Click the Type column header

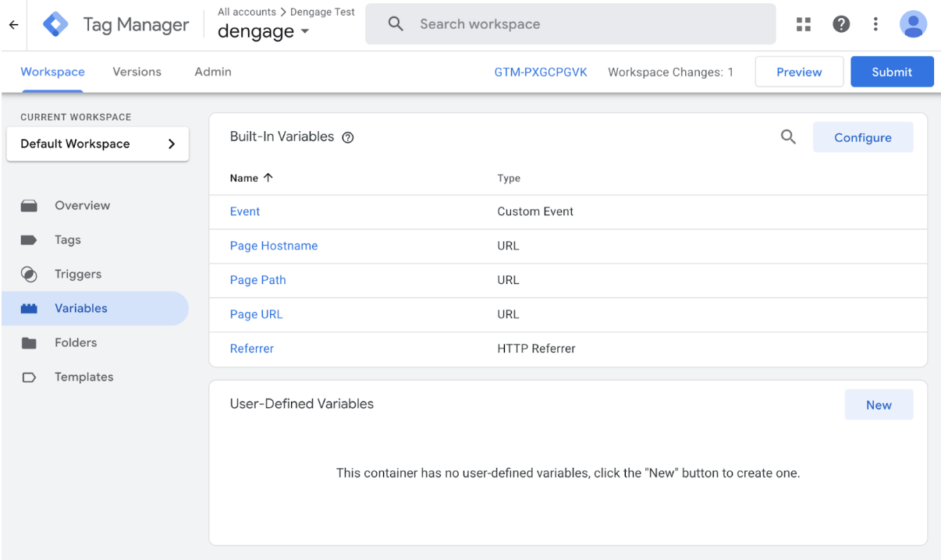click(509, 178)
